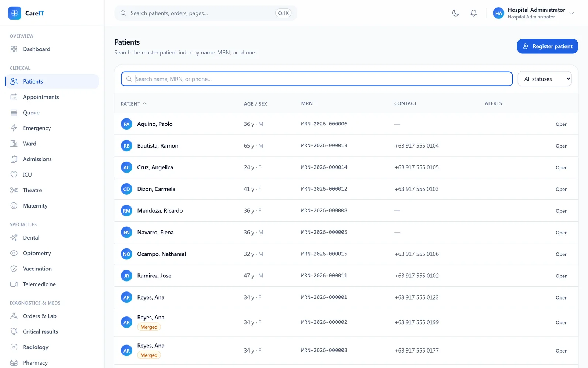Click the Maternity smiley icon
Image resolution: width=588 pixels, height=368 pixels.
[14, 206]
